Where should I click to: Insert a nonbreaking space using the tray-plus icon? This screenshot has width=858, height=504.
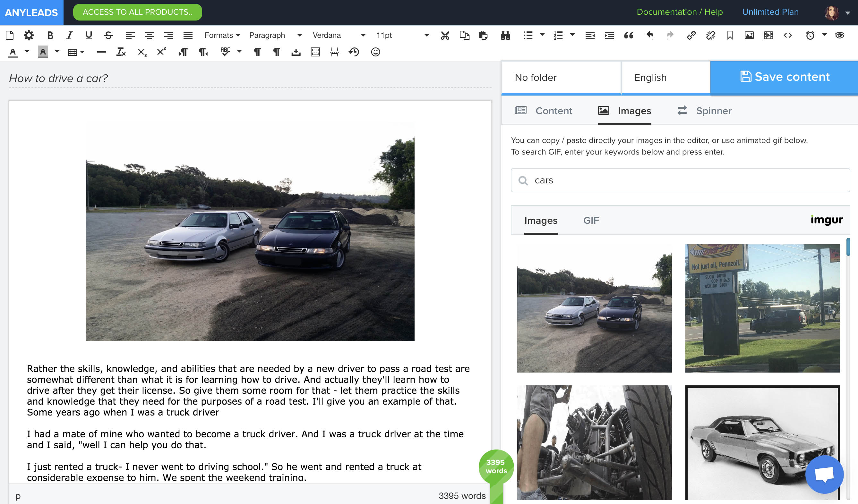(296, 52)
